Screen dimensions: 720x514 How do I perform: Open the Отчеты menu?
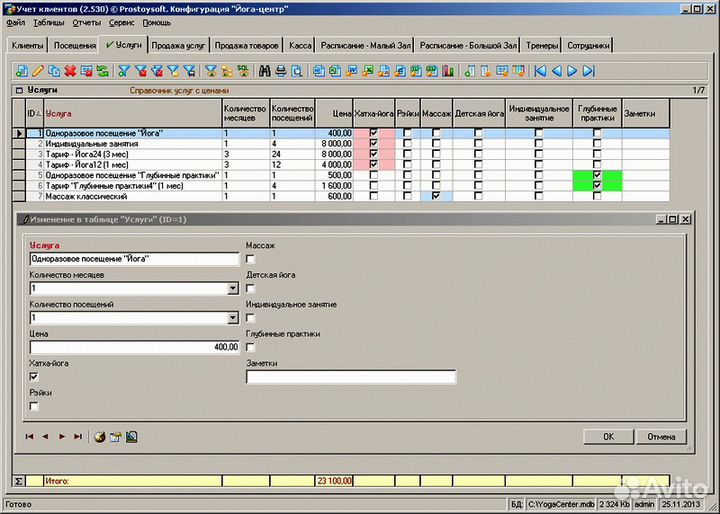86,21
